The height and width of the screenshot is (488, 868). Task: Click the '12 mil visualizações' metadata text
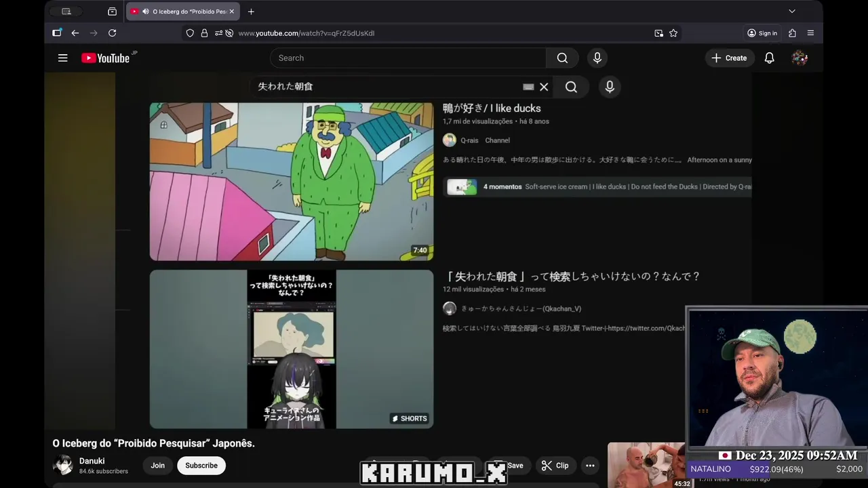click(x=473, y=289)
